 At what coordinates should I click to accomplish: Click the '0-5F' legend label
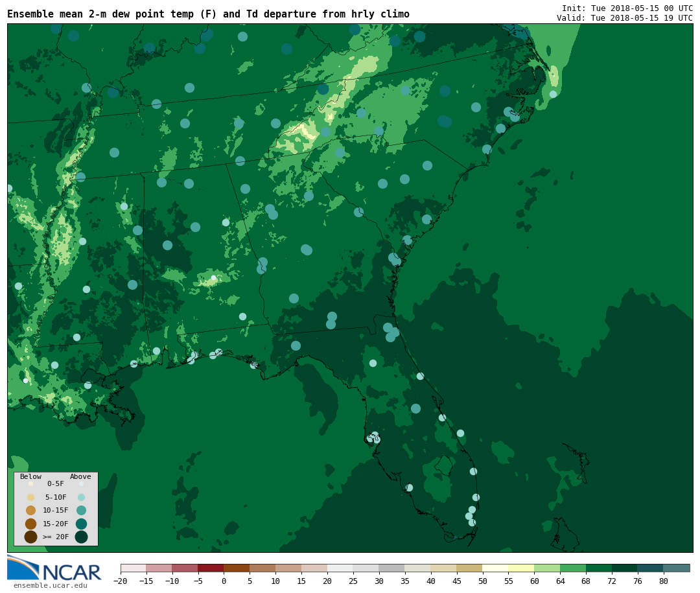56,483
